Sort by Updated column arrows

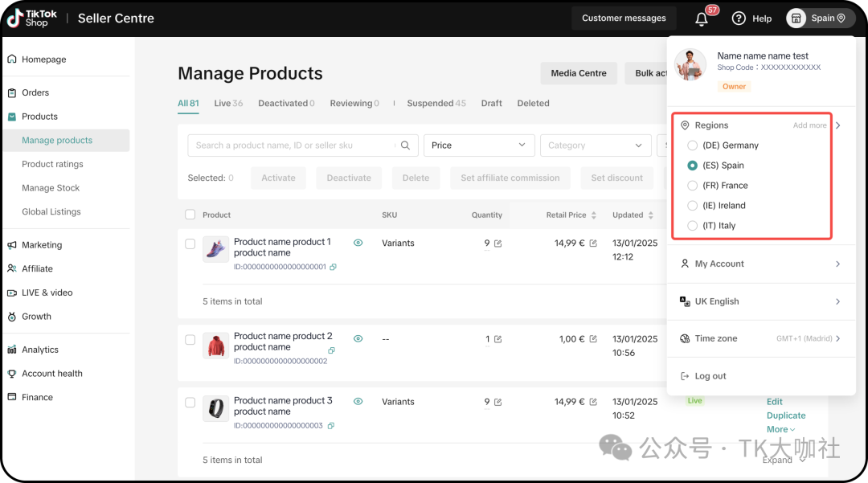650,215
